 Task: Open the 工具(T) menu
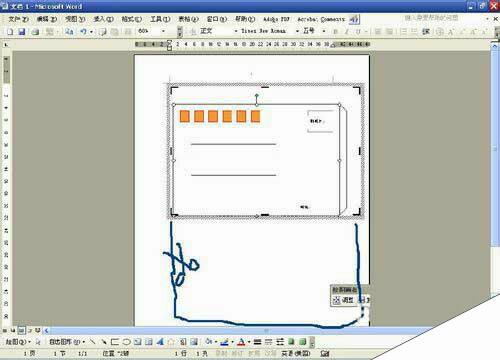pos(160,19)
